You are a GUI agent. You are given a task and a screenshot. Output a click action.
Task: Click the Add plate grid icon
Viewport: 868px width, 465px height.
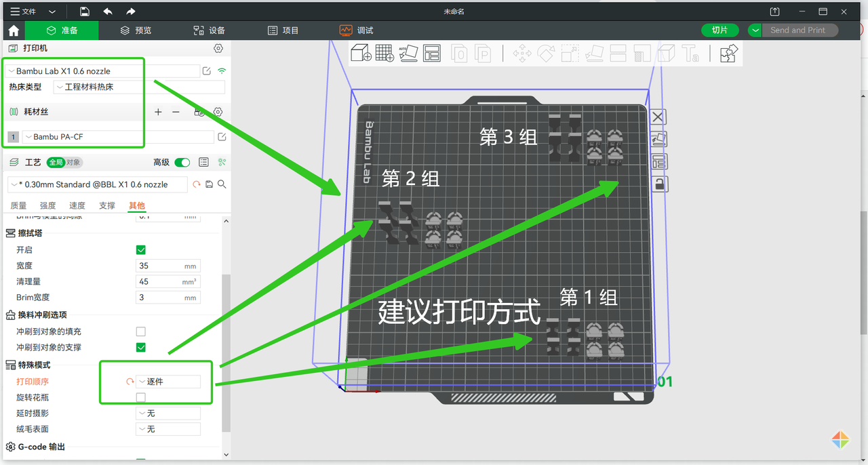[384, 53]
